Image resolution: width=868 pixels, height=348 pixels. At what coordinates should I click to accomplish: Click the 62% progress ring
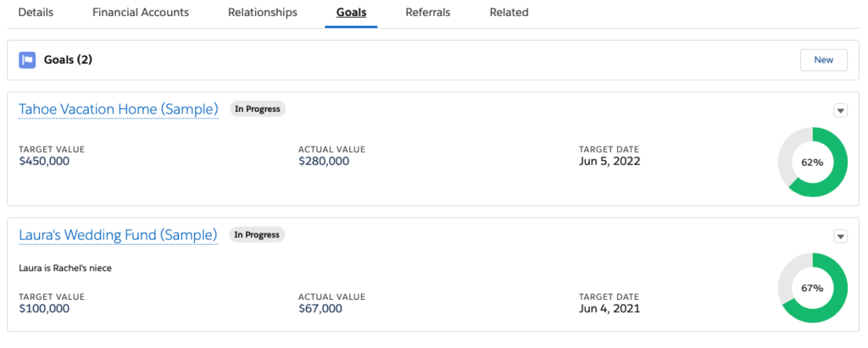pyautogui.click(x=812, y=162)
